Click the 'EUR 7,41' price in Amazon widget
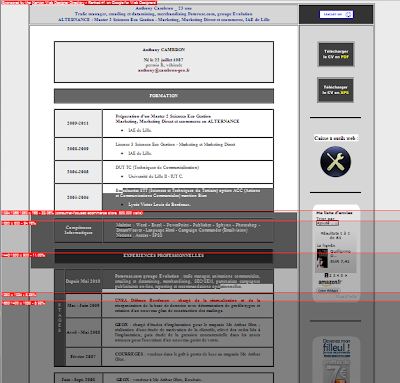Screen dimensions: 400x383 [340, 262]
